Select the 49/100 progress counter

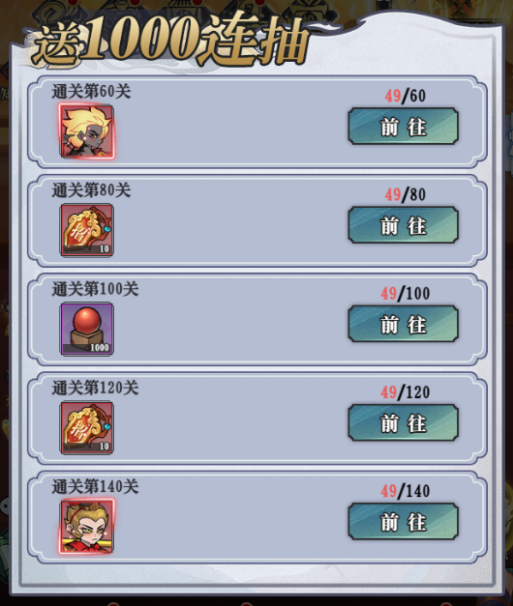pos(405,294)
